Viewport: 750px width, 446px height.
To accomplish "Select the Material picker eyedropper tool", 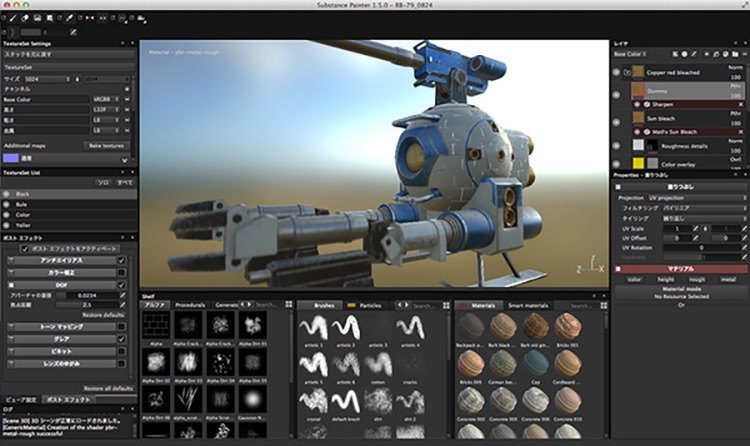I will pos(69,18).
